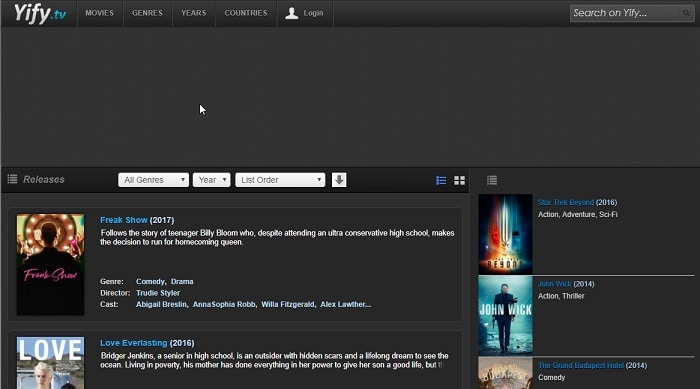Switch to grid view layout
The width and height of the screenshot is (700, 389).
459,180
